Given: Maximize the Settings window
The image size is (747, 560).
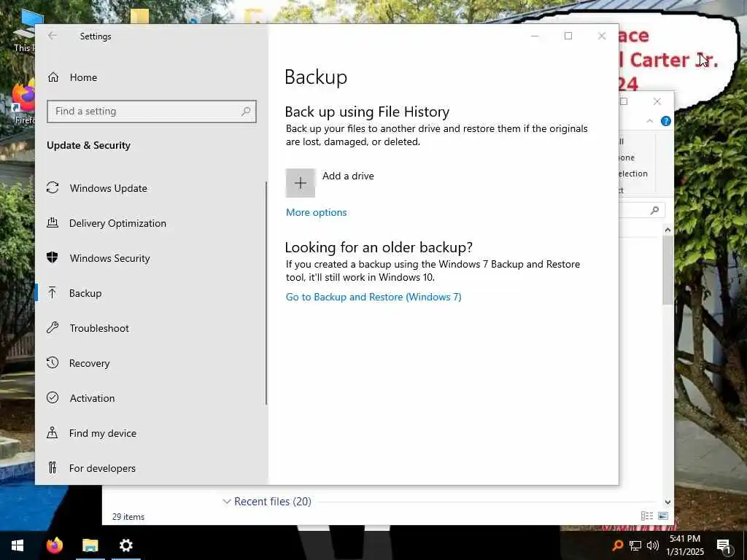Looking at the screenshot, I should click(568, 36).
